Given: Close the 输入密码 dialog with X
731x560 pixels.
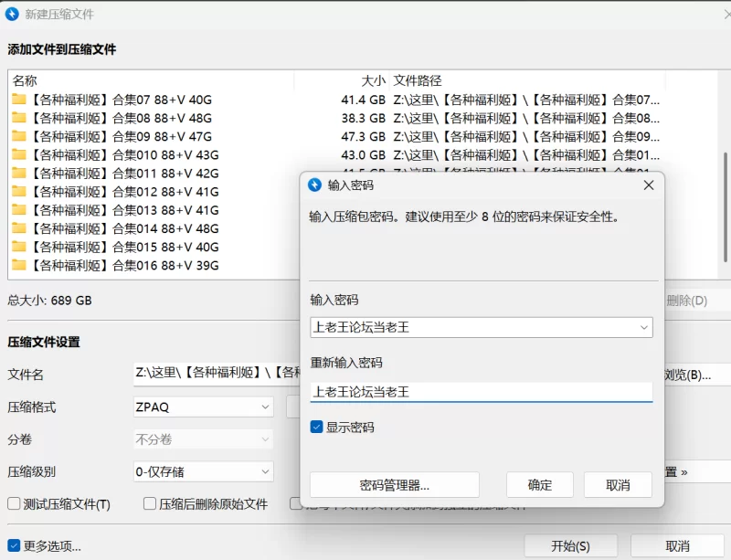Looking at the screenshot, I should coord(649,185).
